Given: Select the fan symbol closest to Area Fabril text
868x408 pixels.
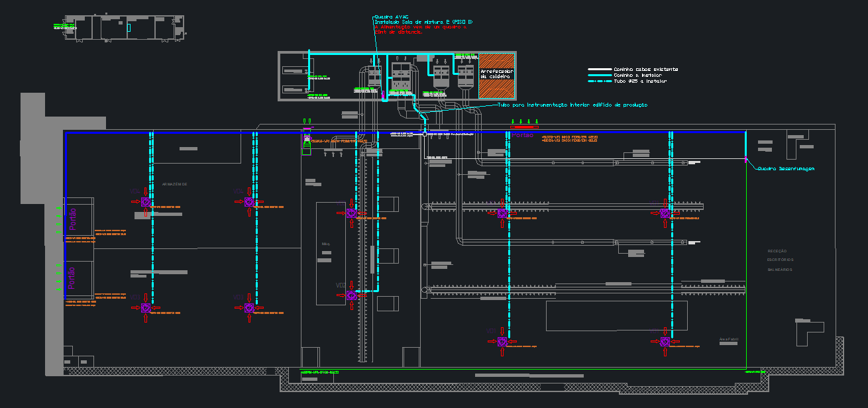Looking at the screenshot, I should point(665,342).
